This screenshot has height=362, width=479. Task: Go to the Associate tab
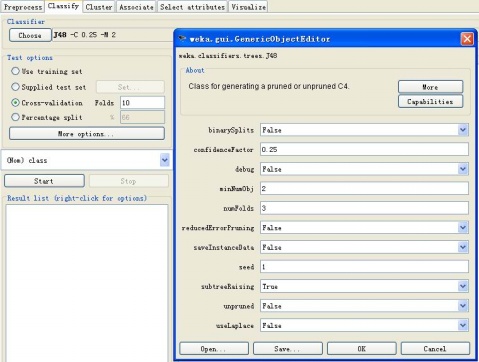click(136, 7)
